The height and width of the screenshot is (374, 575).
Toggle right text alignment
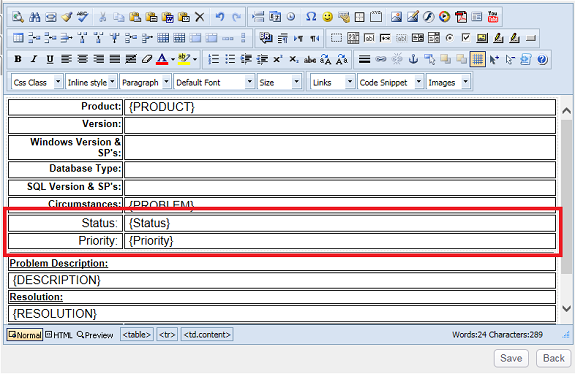98,59
